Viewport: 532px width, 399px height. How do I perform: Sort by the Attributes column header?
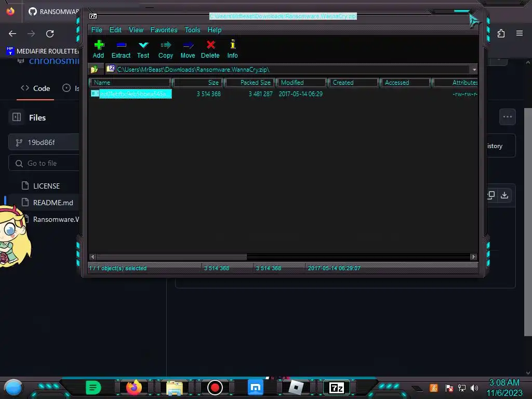coord(455,83)
